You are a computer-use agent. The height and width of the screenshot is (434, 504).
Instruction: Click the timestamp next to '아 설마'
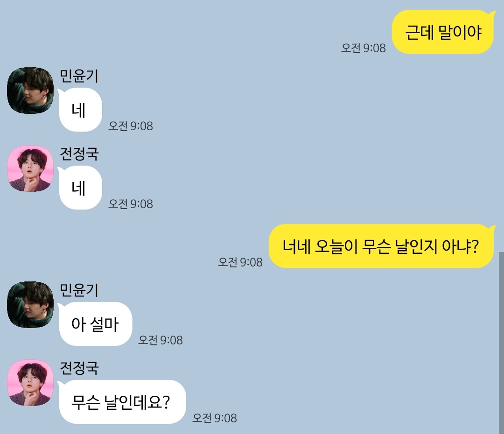[x=161, y=340]
